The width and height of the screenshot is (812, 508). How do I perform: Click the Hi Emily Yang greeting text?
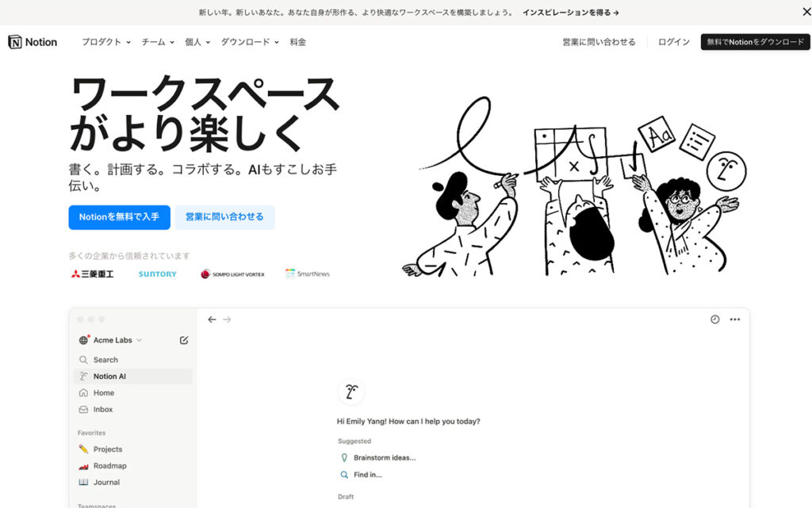point(408,421)
